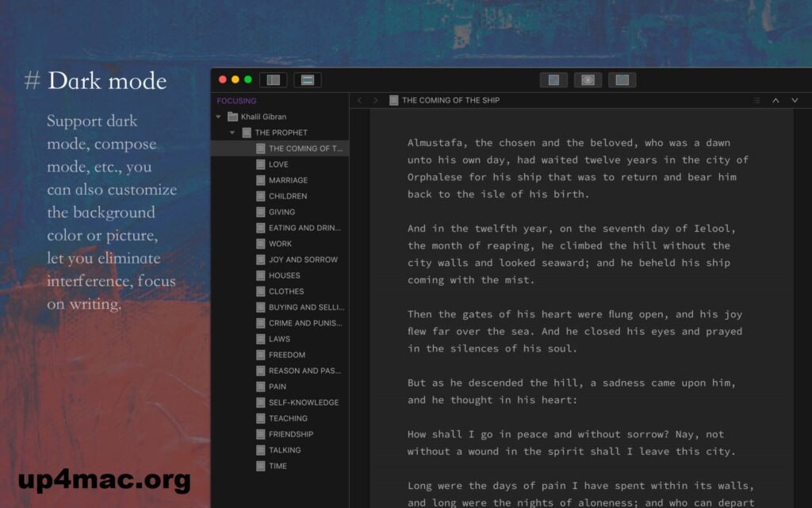Image resolution: width=812 pixels, height=508 pixels.
Task: Click the up chevron for previous section
Action: (776, 101)
